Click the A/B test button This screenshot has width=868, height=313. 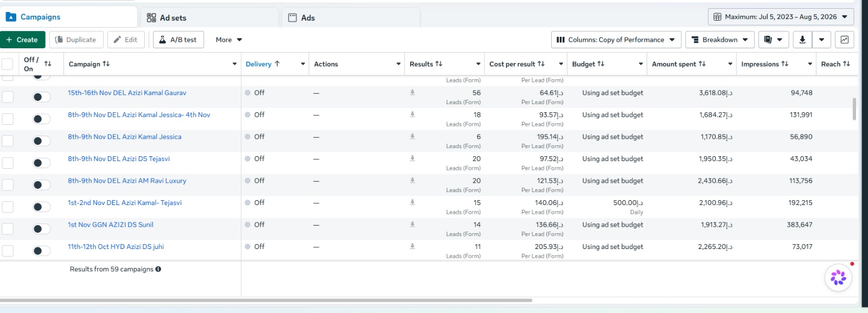point(178,40)
